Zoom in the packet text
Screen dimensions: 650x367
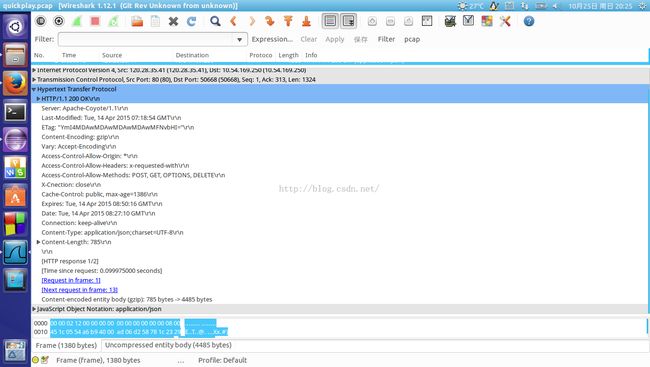click(x=372, y=21)
